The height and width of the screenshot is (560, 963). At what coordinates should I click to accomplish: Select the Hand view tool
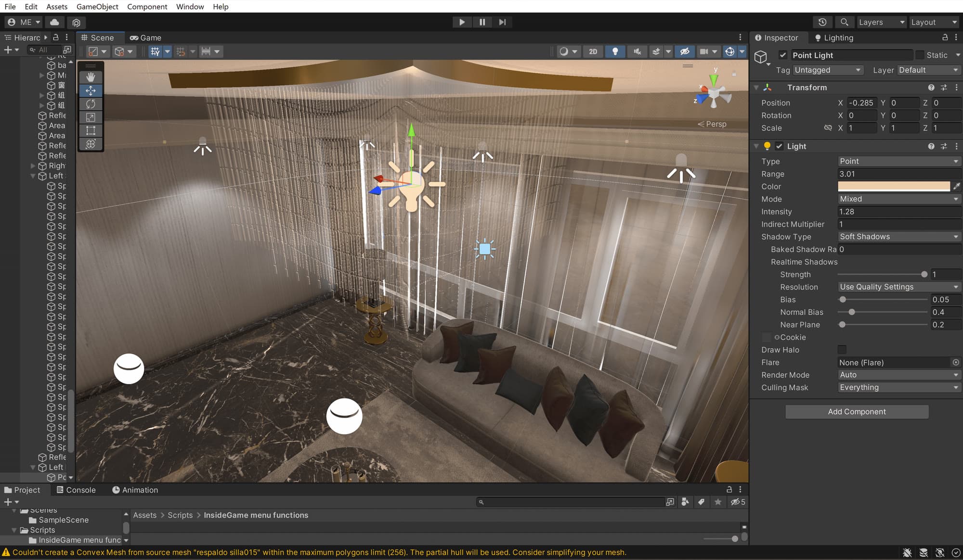(x=91, y=77)
